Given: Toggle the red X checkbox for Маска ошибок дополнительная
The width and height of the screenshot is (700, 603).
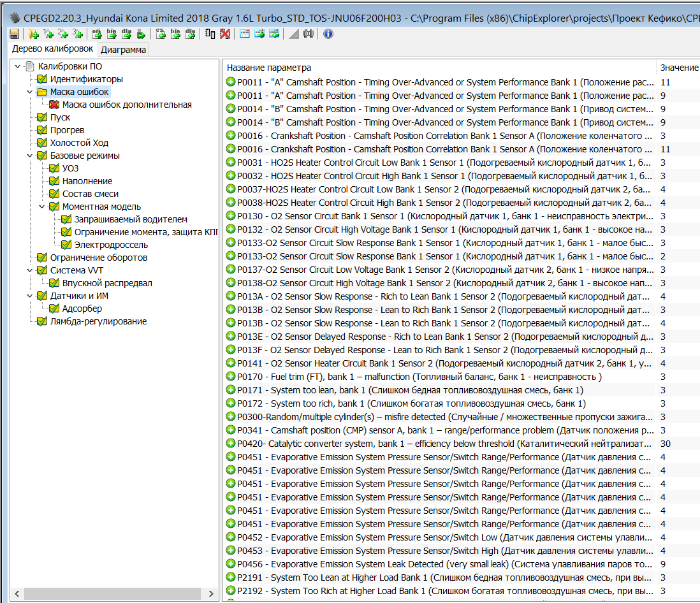Looking at the screenshot, I should (54, 105).
